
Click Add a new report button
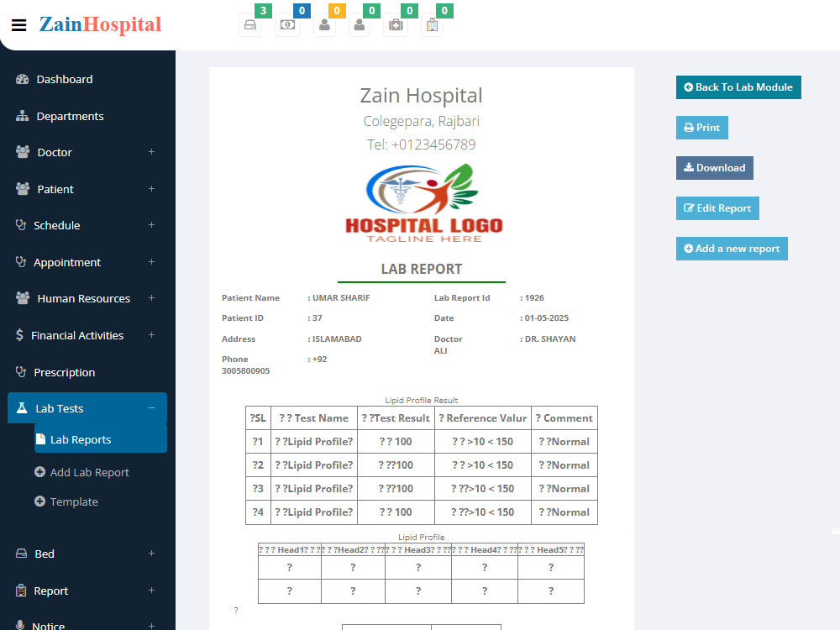coord(732,249)
